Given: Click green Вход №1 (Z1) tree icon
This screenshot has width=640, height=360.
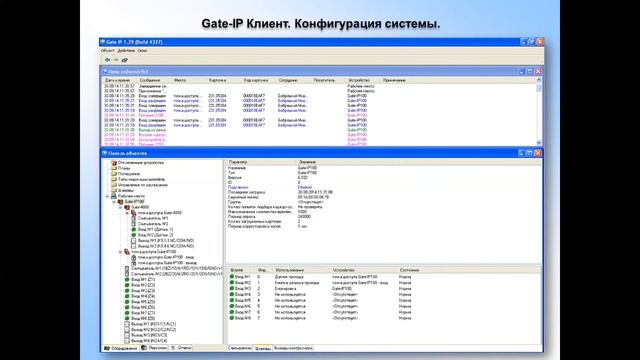Looking at the screenshot, I should tap(127, 280).
